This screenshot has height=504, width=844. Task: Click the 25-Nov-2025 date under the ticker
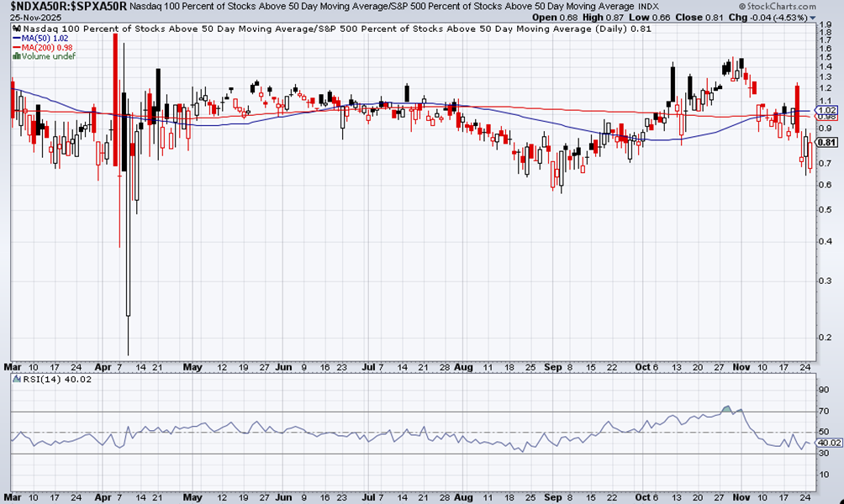click(36, 18)
